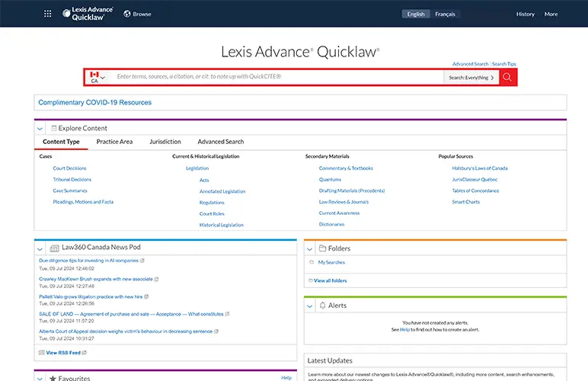Open the My Searches folder
This screenshot has width=588, height=381.
(x=331, y=262)
